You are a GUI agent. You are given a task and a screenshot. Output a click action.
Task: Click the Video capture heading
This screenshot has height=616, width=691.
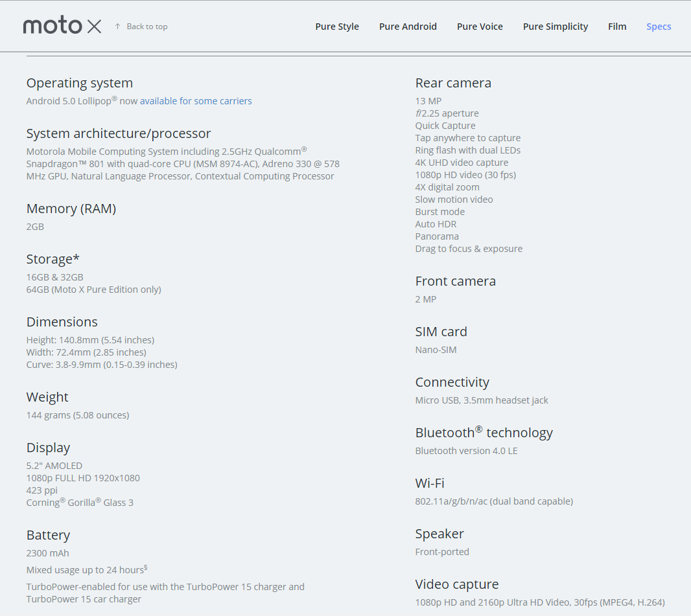(x=457, y=584)
